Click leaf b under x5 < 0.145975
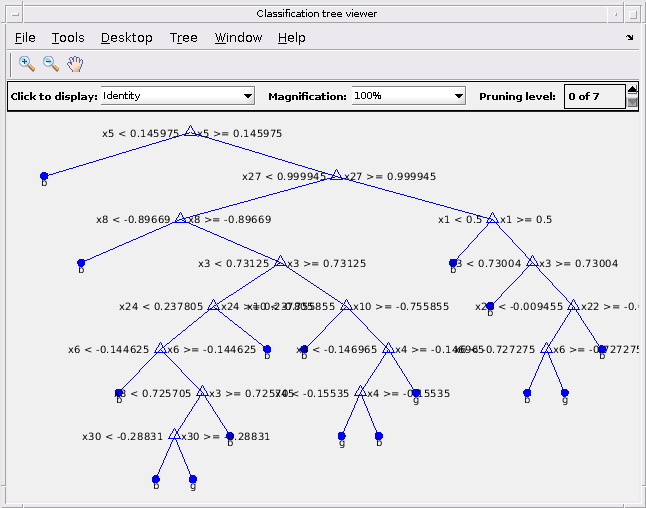The height and width of the screenshot is (508, 646). (44, 176)
